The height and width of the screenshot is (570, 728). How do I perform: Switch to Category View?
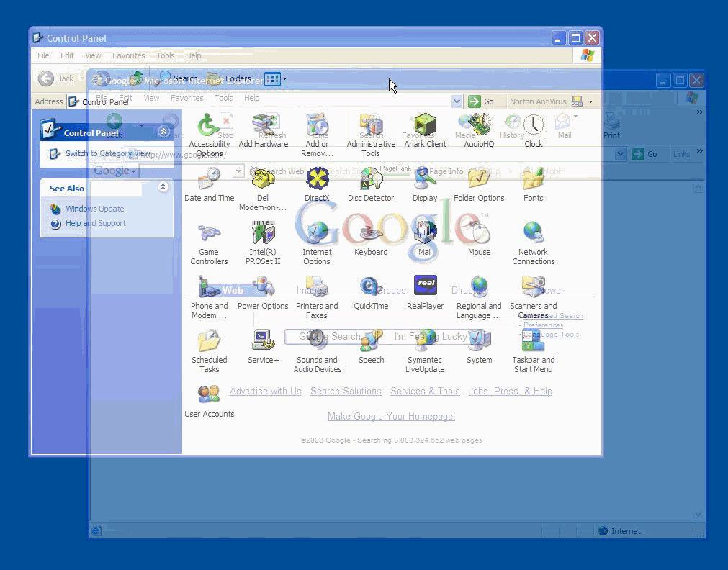[x=108, y=153]
